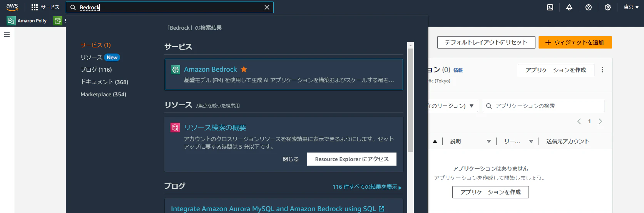Open the settings gear icon
Image resolution: width=644 pixels, height=213 pixels.
pos(608,7)
